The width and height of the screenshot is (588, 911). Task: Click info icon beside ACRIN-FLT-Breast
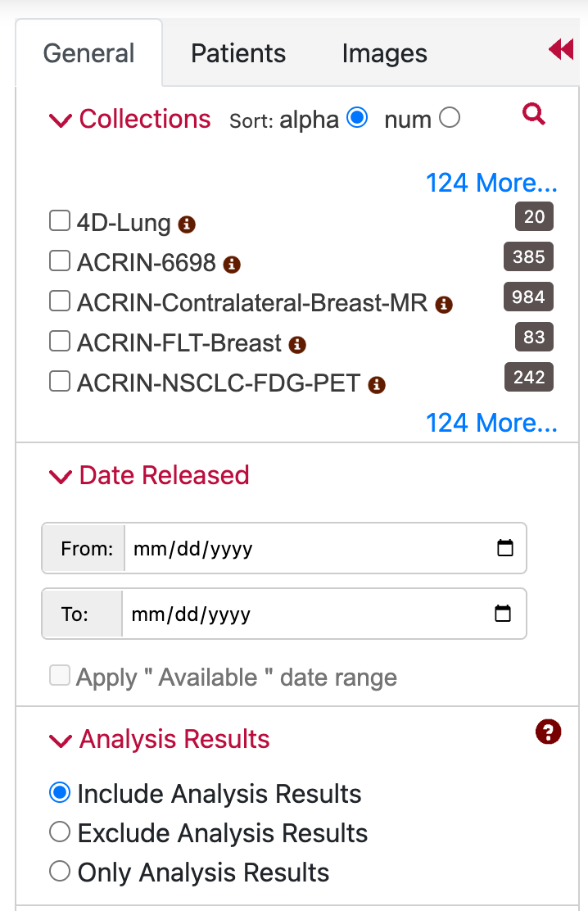tap(297, 345)
